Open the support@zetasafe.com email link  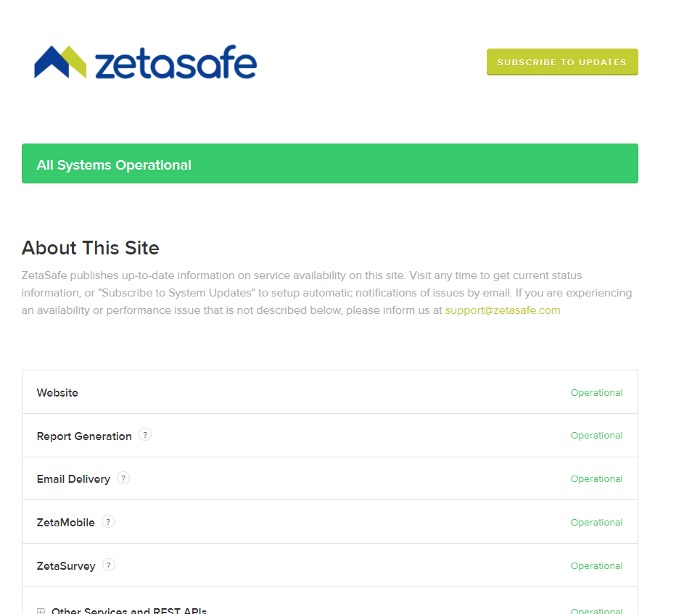503,310
